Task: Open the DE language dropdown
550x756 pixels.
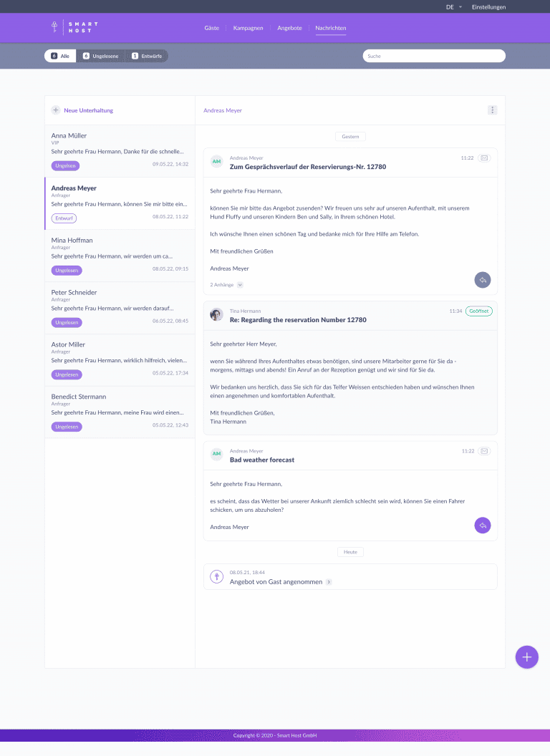Action: (x=453, y=7)
